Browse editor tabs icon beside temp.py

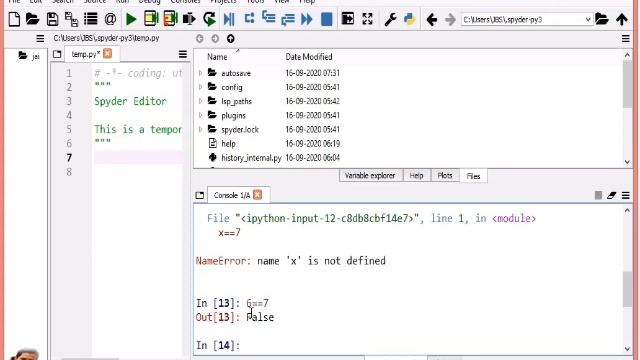point(57,54)
